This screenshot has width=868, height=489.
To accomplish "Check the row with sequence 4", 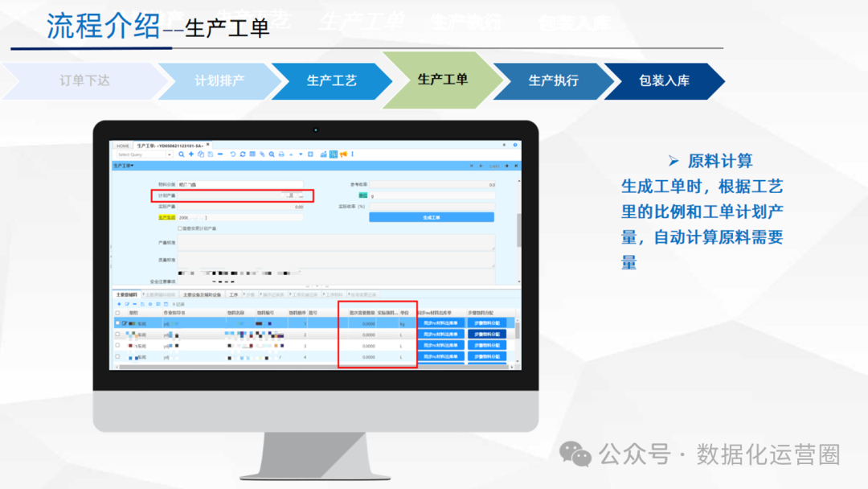I will pyautogui.click(x=117, y=356).
